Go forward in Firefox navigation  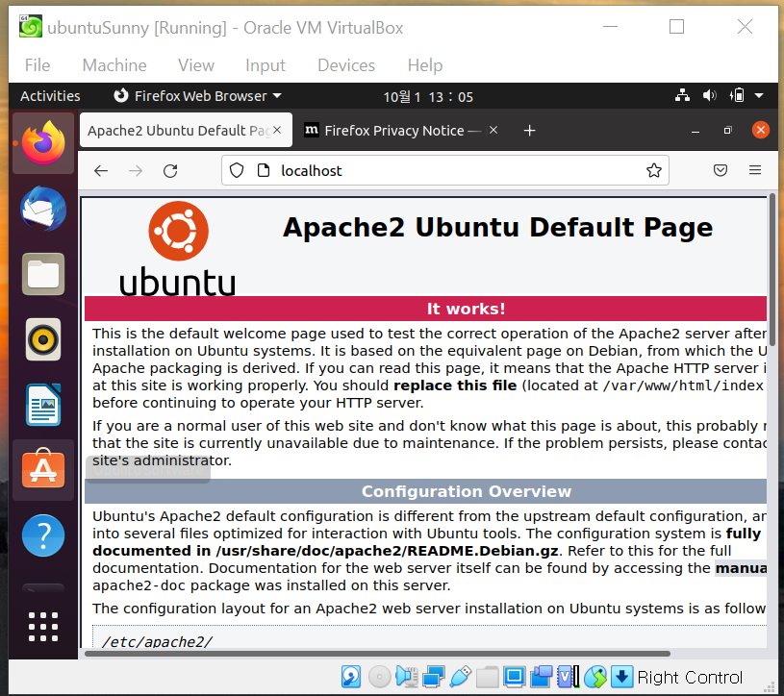coord(136,171)
